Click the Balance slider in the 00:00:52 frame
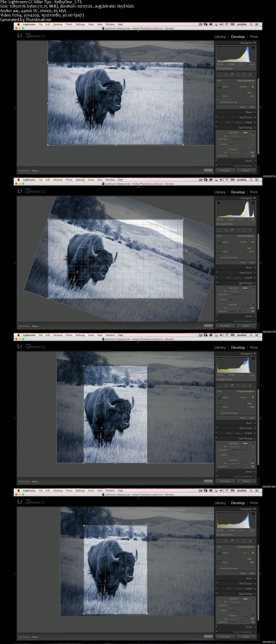This screenshot has height=644, width=276. 237,610
